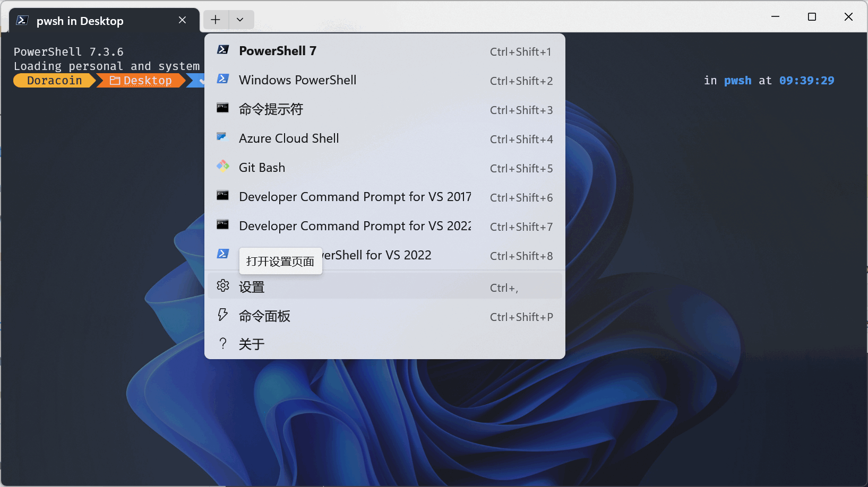868x487 pixels.
Task: Open the Git Bash profile
Action: pyautogui.click(x=384, y=168)
